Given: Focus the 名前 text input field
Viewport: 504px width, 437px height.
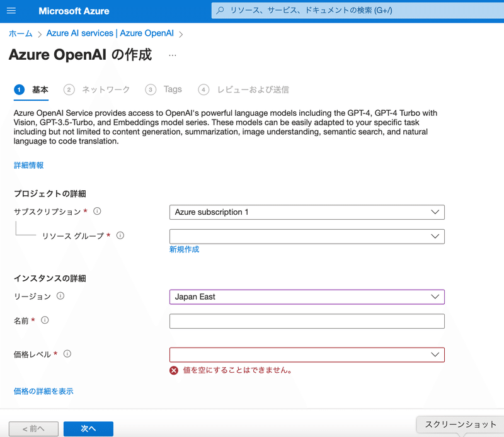Looking at the screenshot, I should coord(307,321).
